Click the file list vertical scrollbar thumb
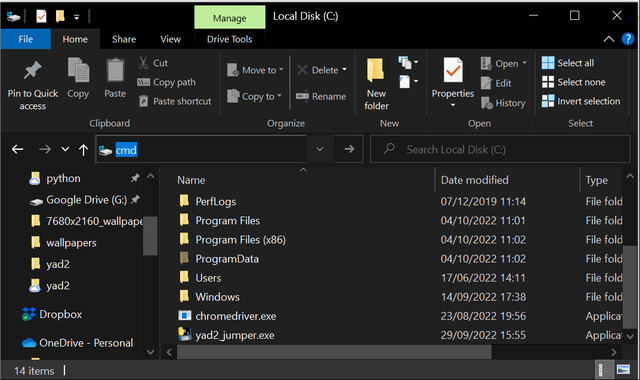Image resolution: width=640 pixels, height=380 pixels. tap(630, 287)
